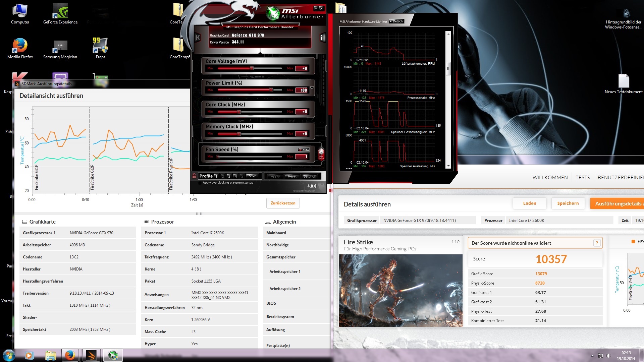Open the Windows Start orb
The image size is (644, 362).
9,355
